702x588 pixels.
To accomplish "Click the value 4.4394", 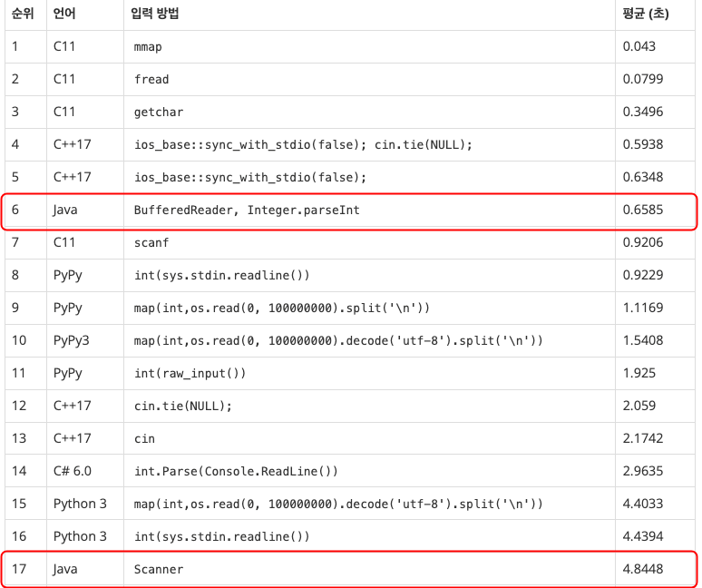I will 642,537.
